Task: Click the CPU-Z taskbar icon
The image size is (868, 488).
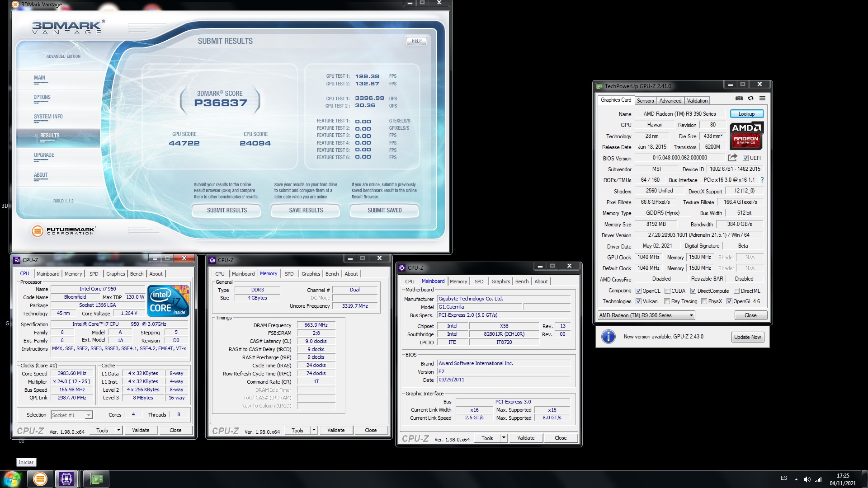Action: 66,479
